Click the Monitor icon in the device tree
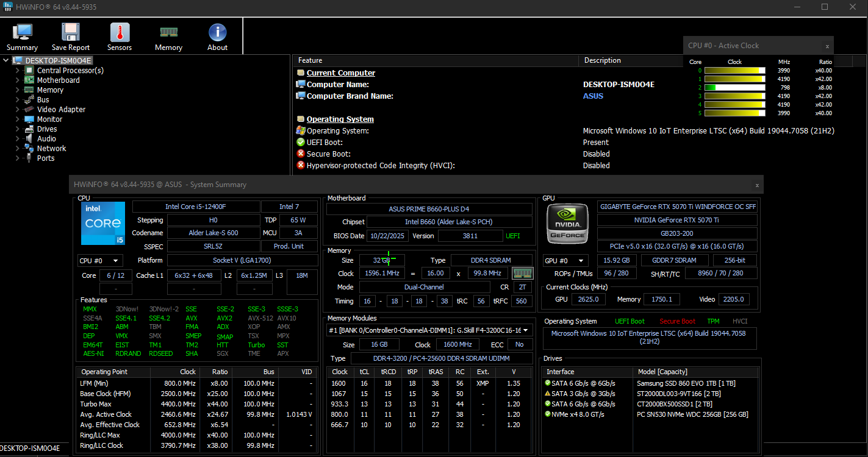Screen dimensions: 868x457 pos(29,119)
